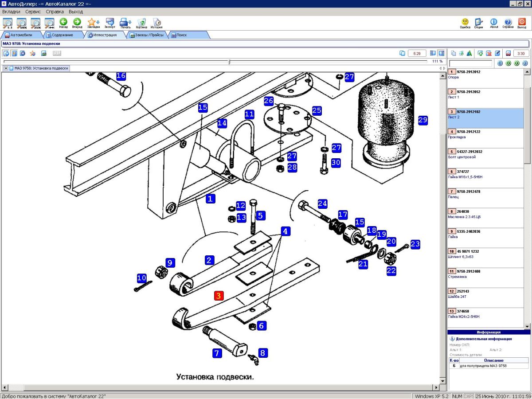Click the 50% zoom icon
The image size is (532, 399).
tap(22, 23)
